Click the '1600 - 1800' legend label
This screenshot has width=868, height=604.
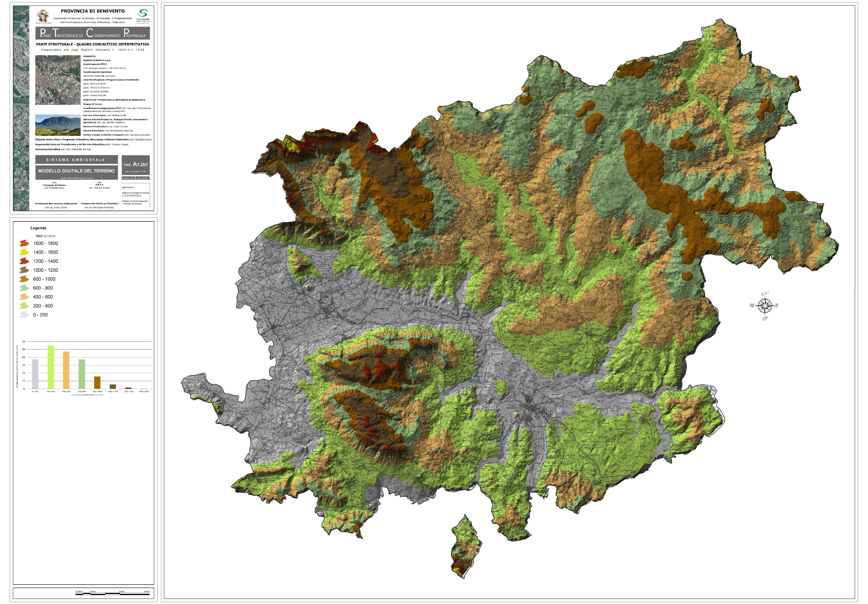(x=45, y=243)
